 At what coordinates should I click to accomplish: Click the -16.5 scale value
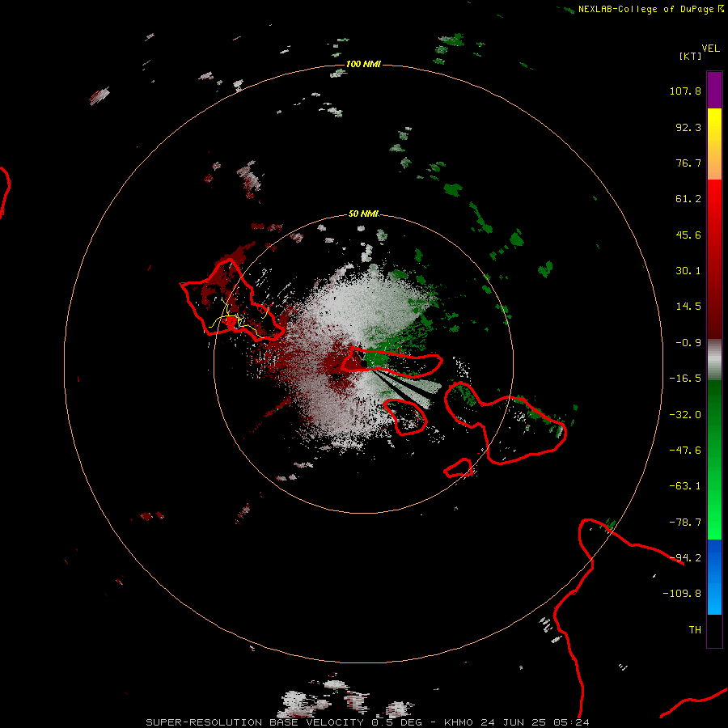pos(685,379)
